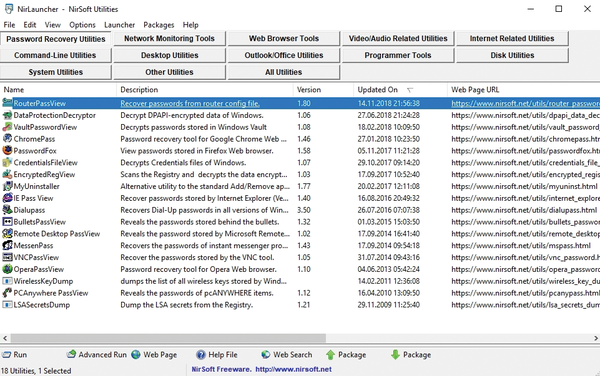Open the Help menu
The width and height of the screenshot is (600, 376).
(x=191, y=25)
